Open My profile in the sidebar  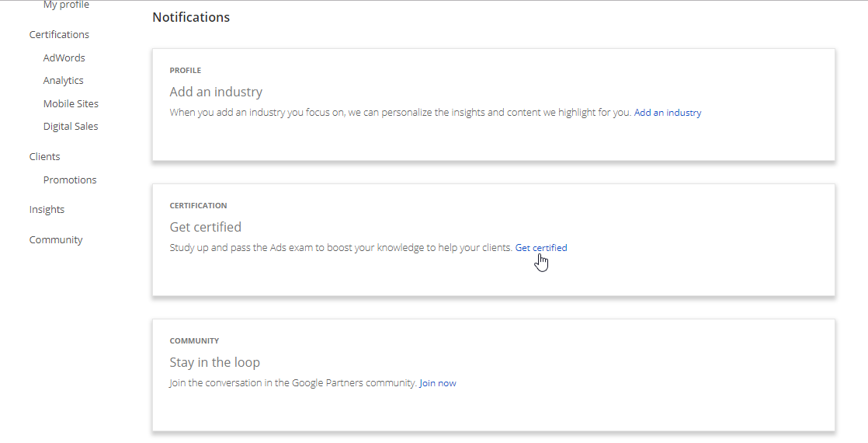(x=66, y=5)
